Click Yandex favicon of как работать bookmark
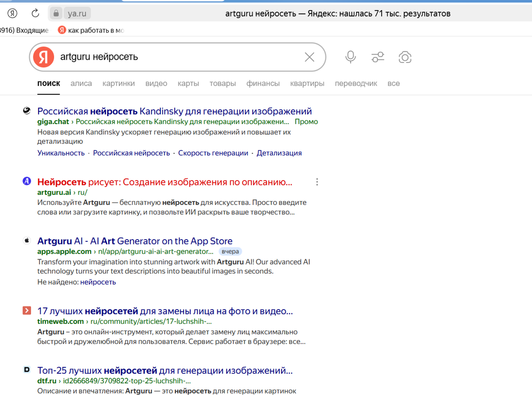Viewport: 532px width, 395px height. tap(62, 30)
